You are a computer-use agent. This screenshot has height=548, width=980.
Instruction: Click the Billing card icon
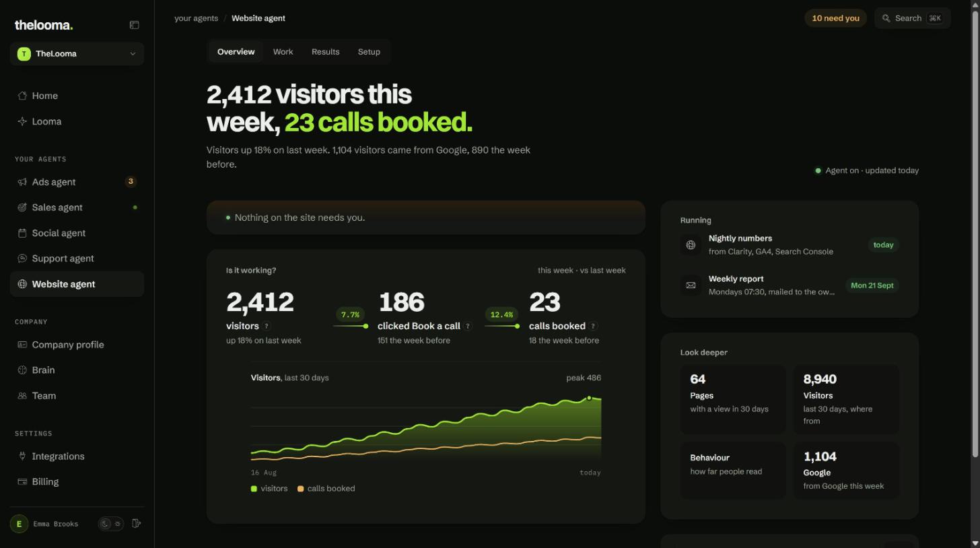pos(22,482)
